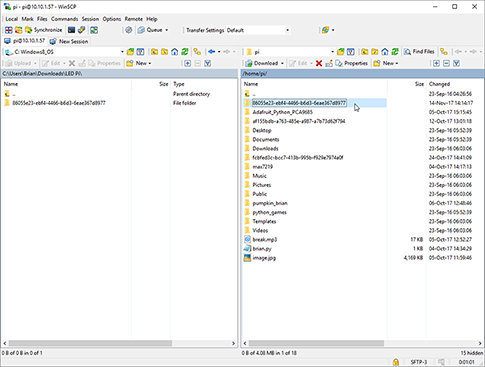Open the Remote menu
The height and width of the screenshot is (367, 485).
pyautogui.click(x=134, y=19)
